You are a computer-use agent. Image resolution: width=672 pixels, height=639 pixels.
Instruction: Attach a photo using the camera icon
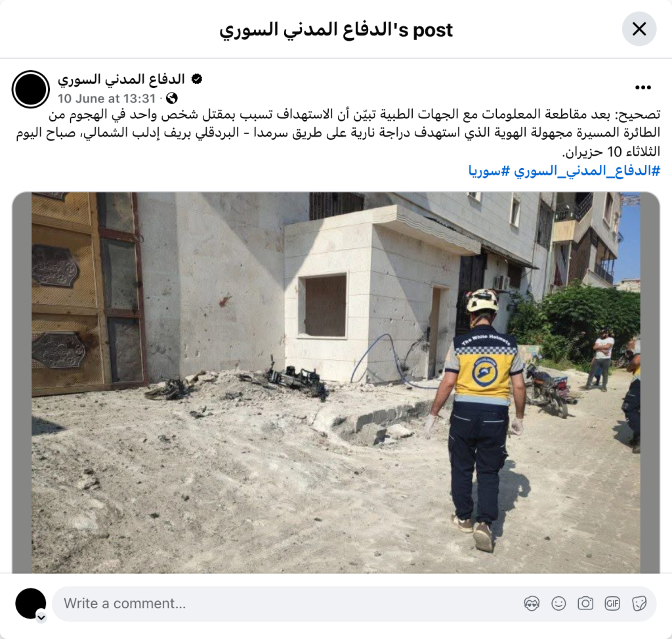point(585,604)
